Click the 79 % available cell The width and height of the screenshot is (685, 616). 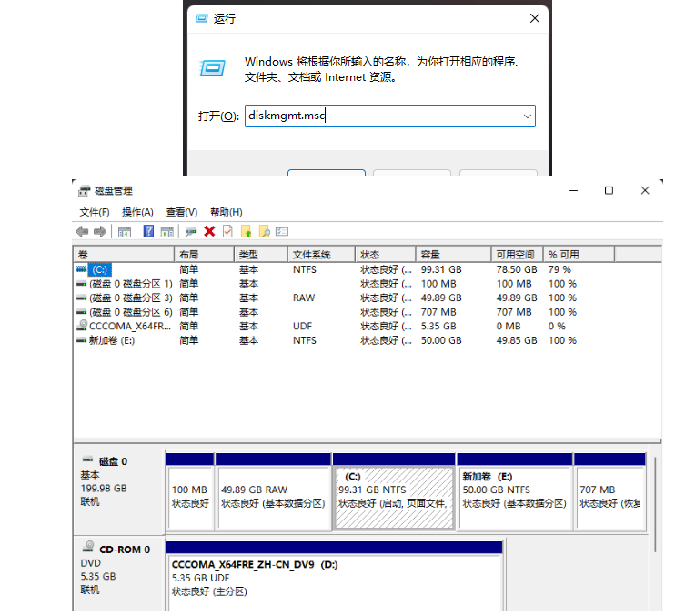point(559,269)
